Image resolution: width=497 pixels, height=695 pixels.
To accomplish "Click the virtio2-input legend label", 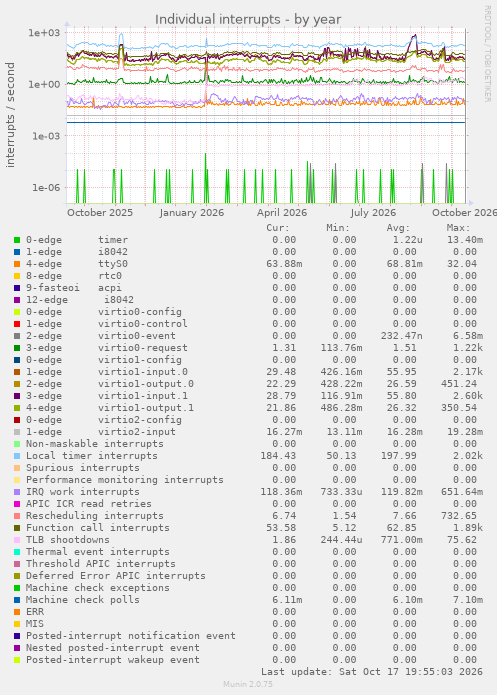I will (x=137, y=432).
